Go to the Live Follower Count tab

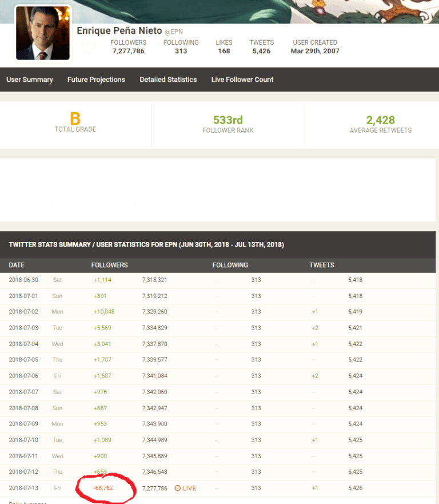pyautogui.click(x=242, y=80)
